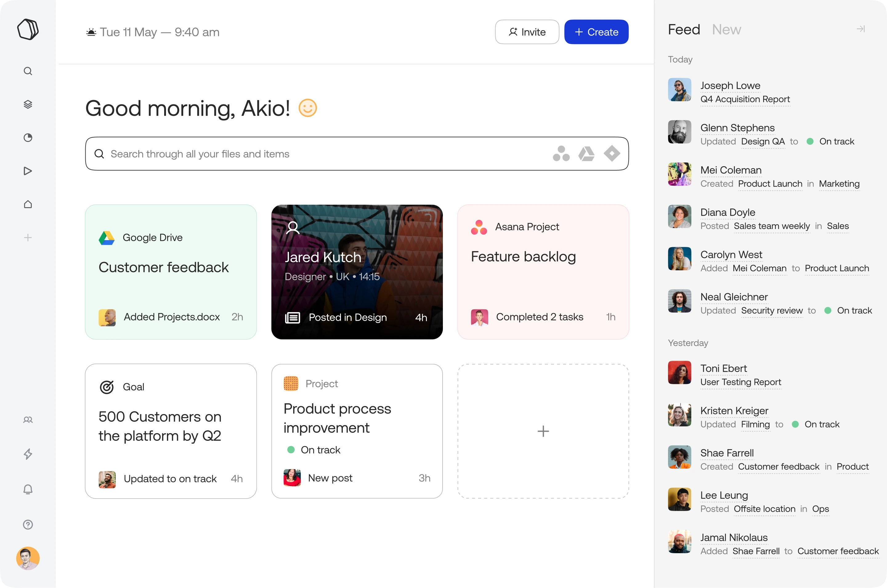Click Toni Ebert's avatar
This screenshot has width=887, height=588.
[680, 373]
